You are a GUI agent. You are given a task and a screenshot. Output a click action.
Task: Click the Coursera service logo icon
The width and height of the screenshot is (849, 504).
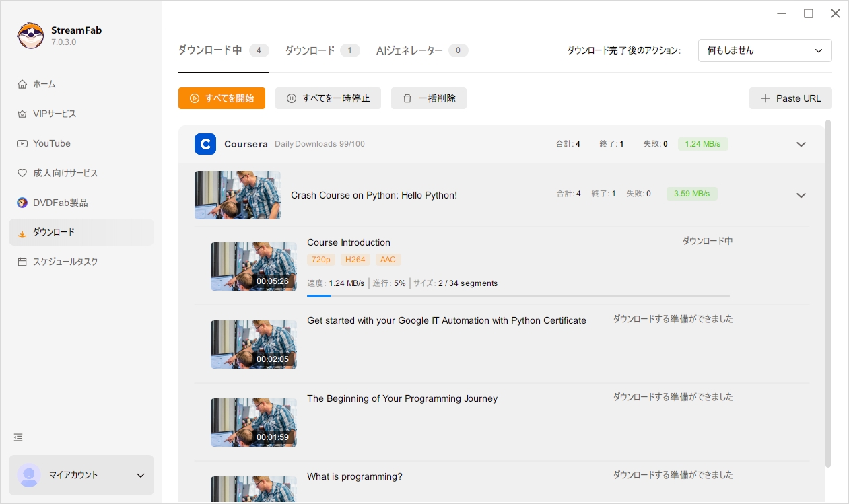pos(205,144)
